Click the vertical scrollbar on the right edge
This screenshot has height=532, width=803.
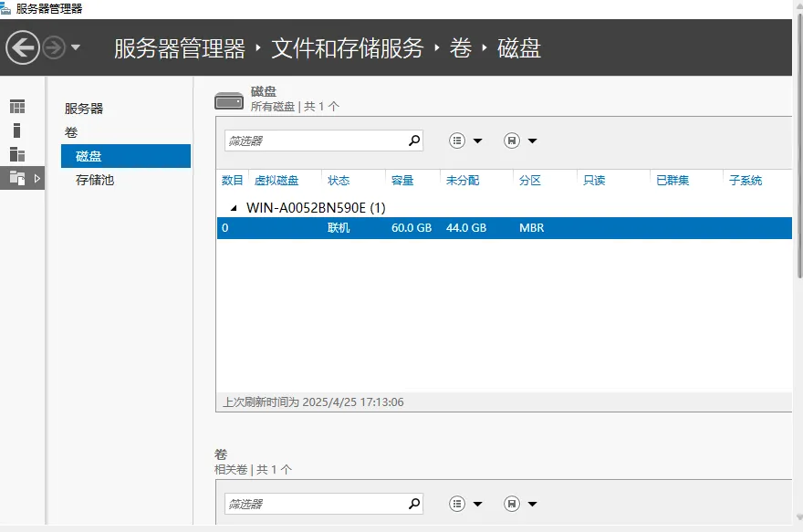click(798, 183)
